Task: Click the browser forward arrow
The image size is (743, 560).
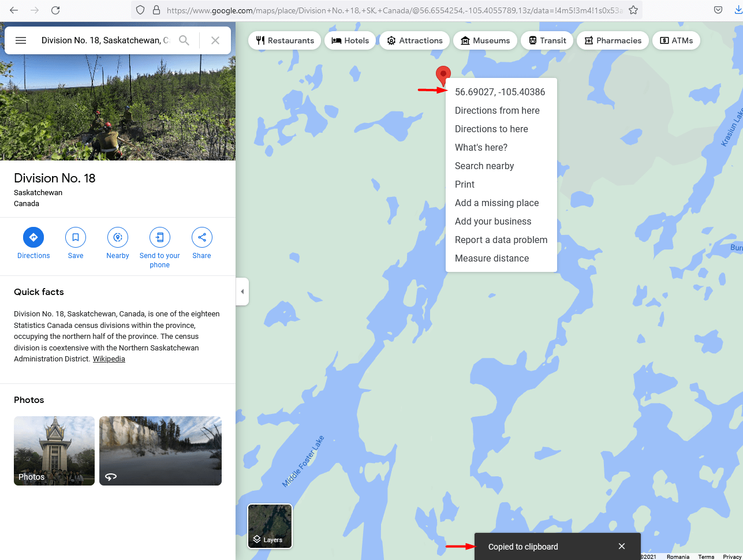Action: pyautogui.click(x=35, y=10)
